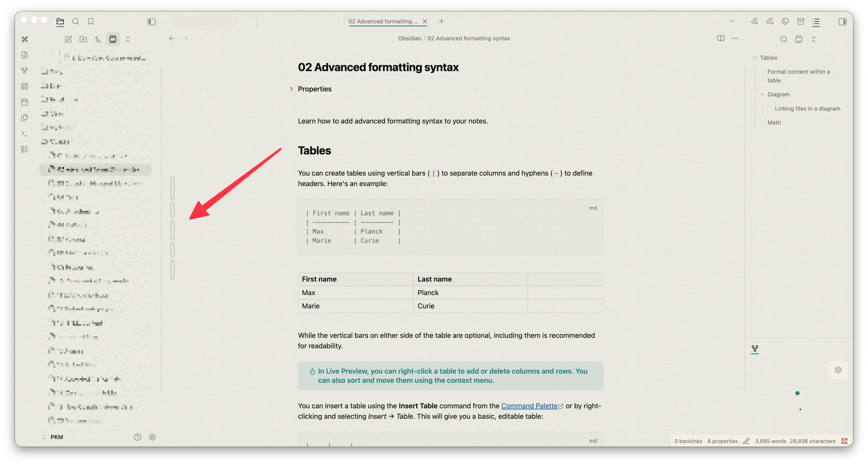Open the Files tab in the left sidebar
Viewport: 868px width, 465px height.
[60, 22]
